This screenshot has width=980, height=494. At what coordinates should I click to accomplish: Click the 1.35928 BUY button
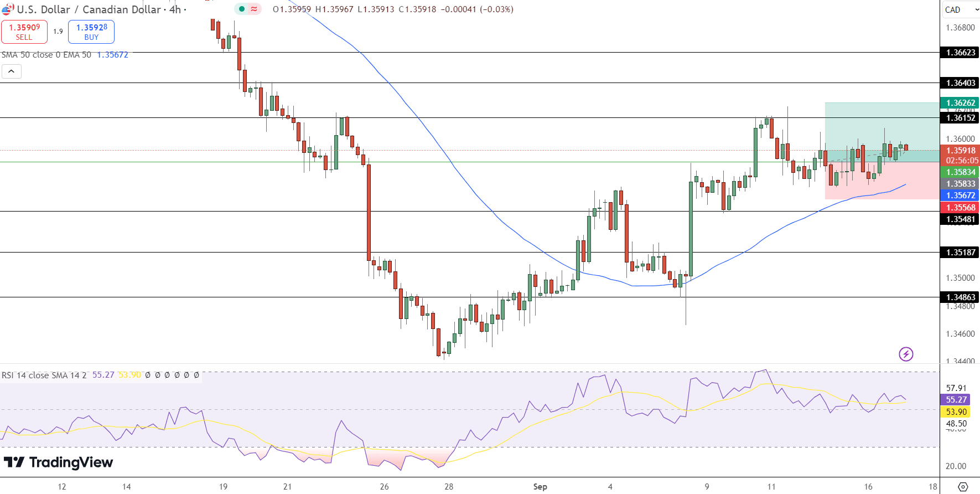tap(91, 32)
